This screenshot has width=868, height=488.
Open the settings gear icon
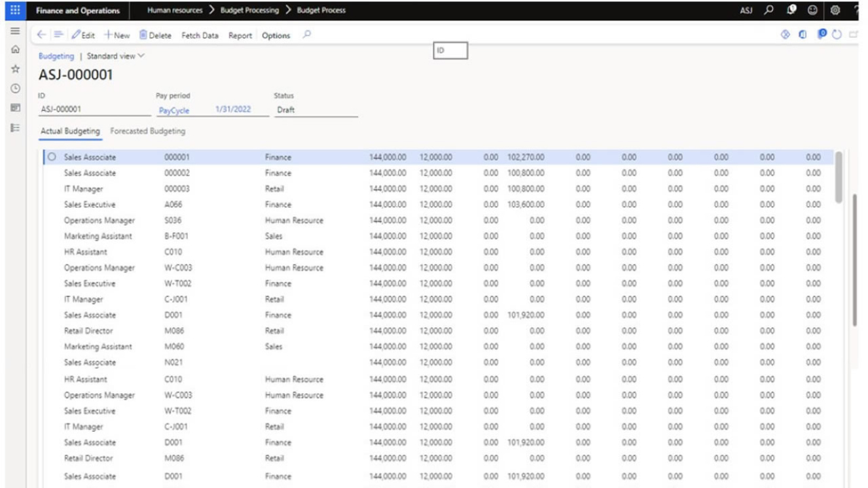(x=835, y=10)
